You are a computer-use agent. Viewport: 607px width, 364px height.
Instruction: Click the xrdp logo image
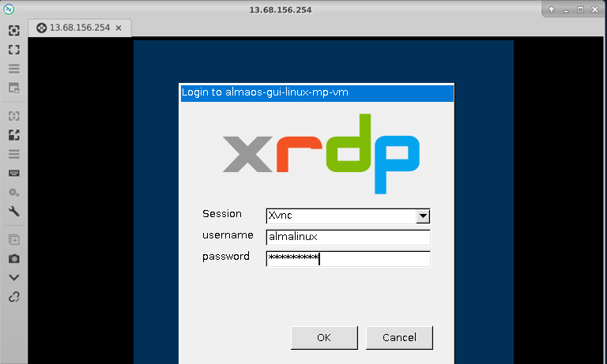click(x=322, y=153)
